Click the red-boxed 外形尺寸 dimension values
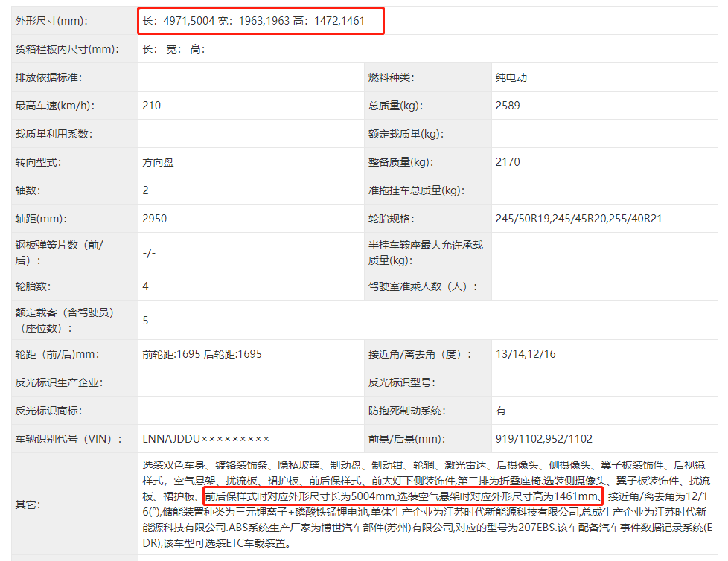728x561 pixels. [261, 21]
